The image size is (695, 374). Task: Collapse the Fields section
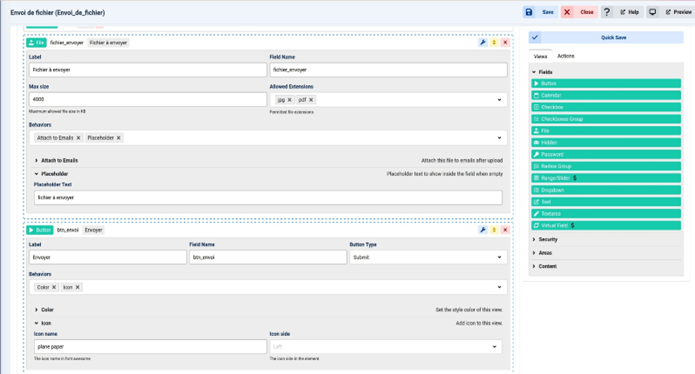543,72
